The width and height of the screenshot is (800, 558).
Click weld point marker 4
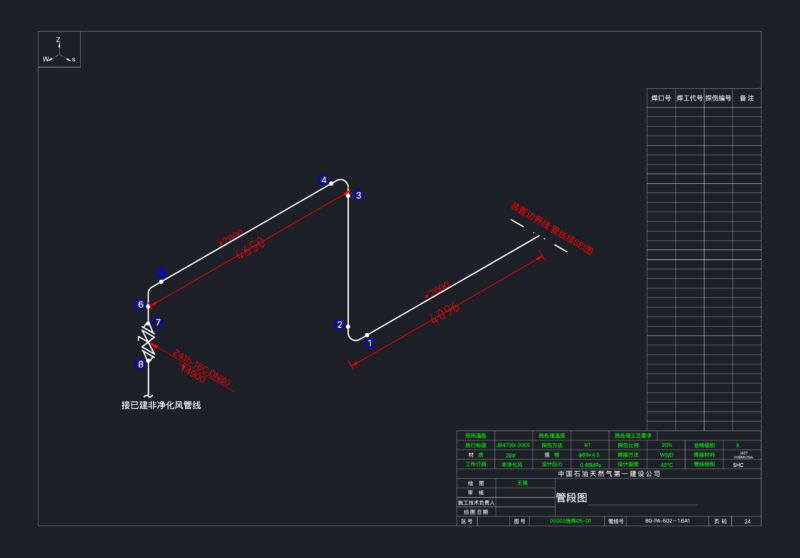[x=323, y=180]
